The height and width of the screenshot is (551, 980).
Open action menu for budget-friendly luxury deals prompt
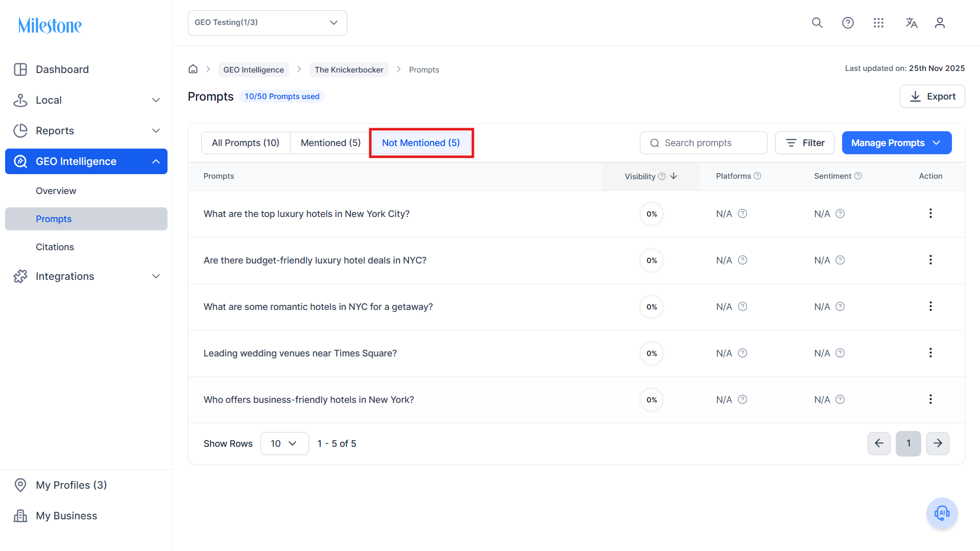tap(930, 260)
